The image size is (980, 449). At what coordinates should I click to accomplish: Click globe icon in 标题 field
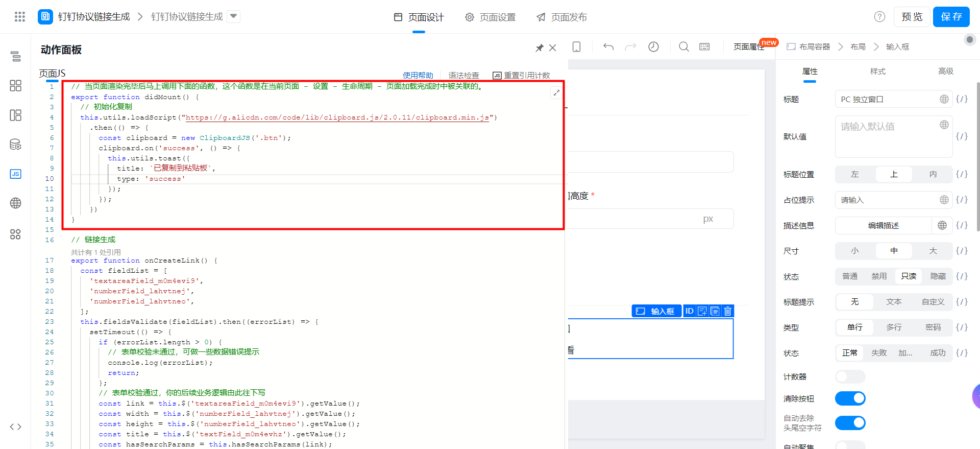(x=944, y=99)
